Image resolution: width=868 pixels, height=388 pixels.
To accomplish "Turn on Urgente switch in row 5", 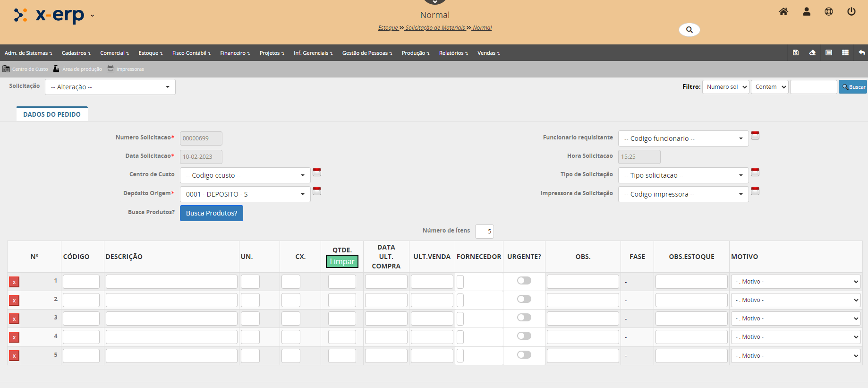I will 524,355.
